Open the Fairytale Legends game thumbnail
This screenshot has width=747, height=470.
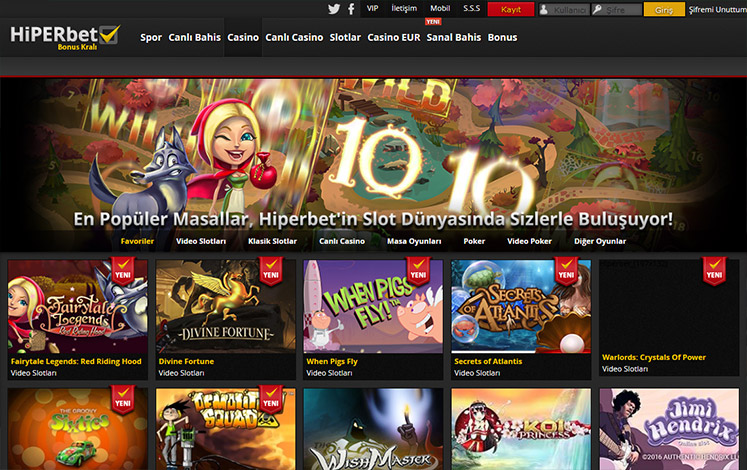coord(78,306)
